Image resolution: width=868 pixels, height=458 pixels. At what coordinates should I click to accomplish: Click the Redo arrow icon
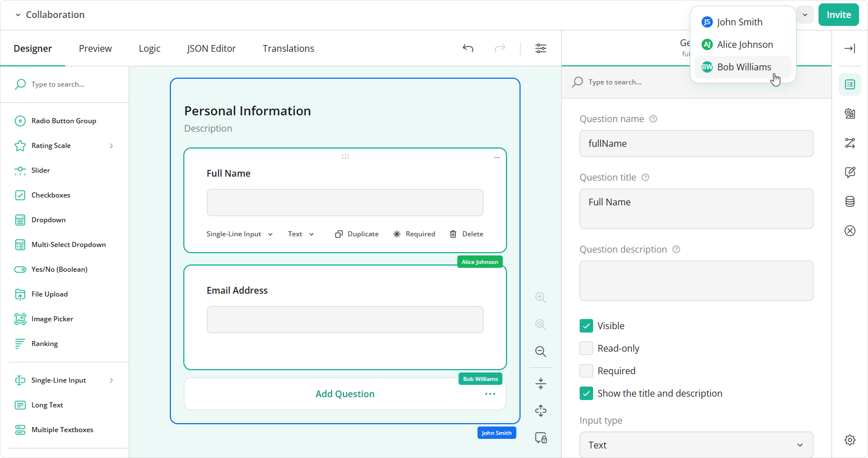pos(500,48)
